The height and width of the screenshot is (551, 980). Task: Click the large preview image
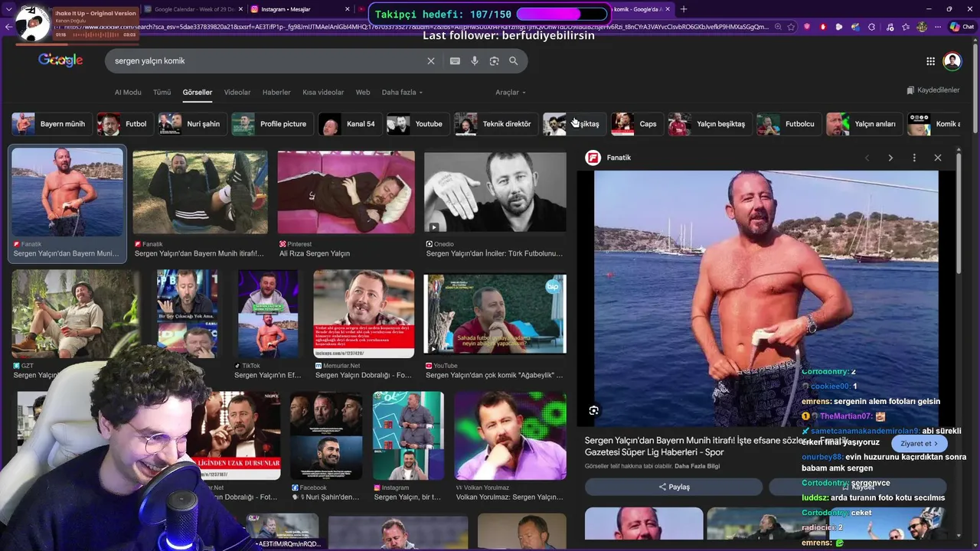[766, 298]
